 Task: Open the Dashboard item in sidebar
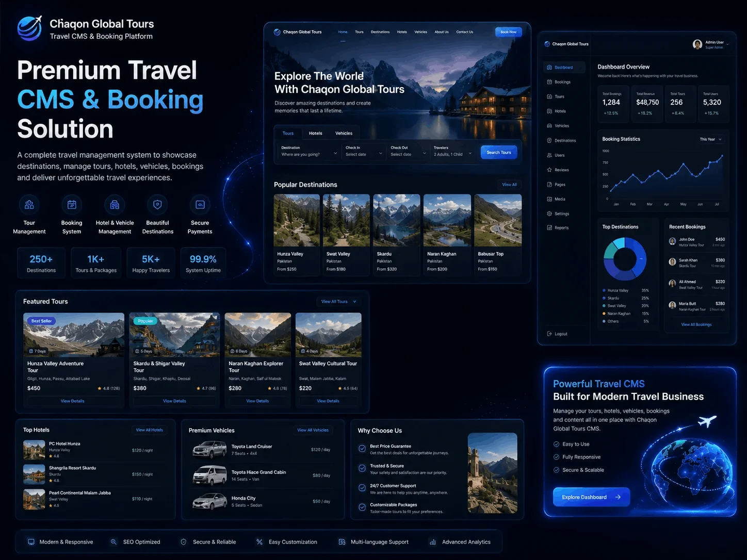click(x=564, y=67)
